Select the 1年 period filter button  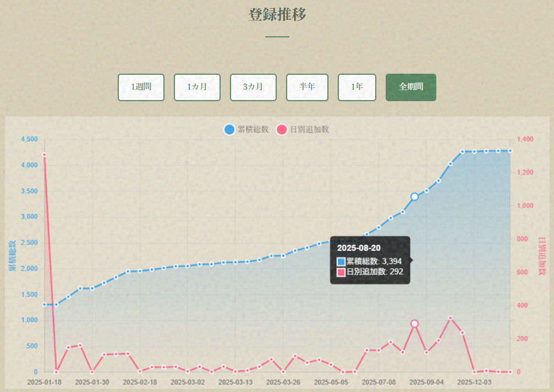tap(356, 87)
